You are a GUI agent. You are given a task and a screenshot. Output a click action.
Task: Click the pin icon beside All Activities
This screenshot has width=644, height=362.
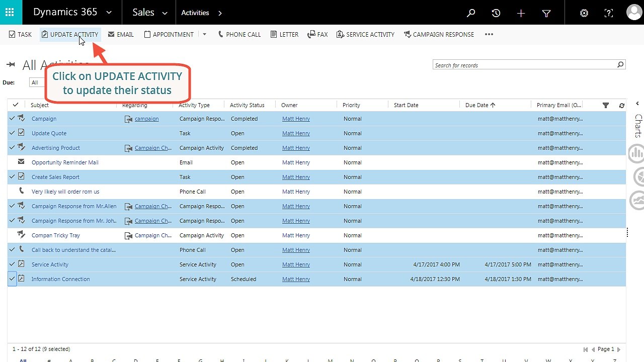pyautogui.click(x=11, y=64)
